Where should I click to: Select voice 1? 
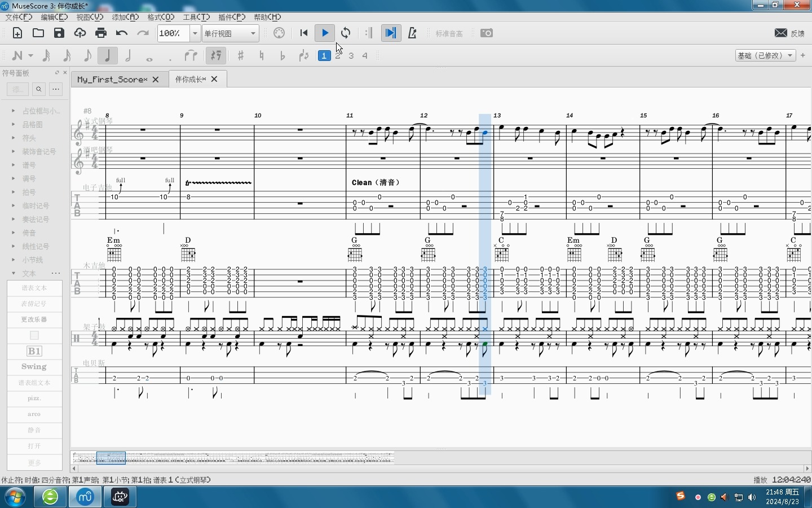[324, 55]
